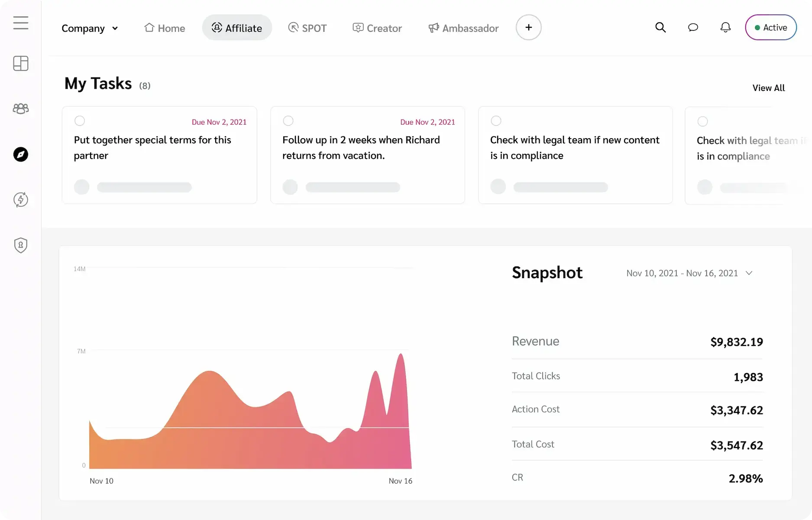
Task: Open the automation lightning sync icon
Action: pyautogui.click(x=20, y=200)
